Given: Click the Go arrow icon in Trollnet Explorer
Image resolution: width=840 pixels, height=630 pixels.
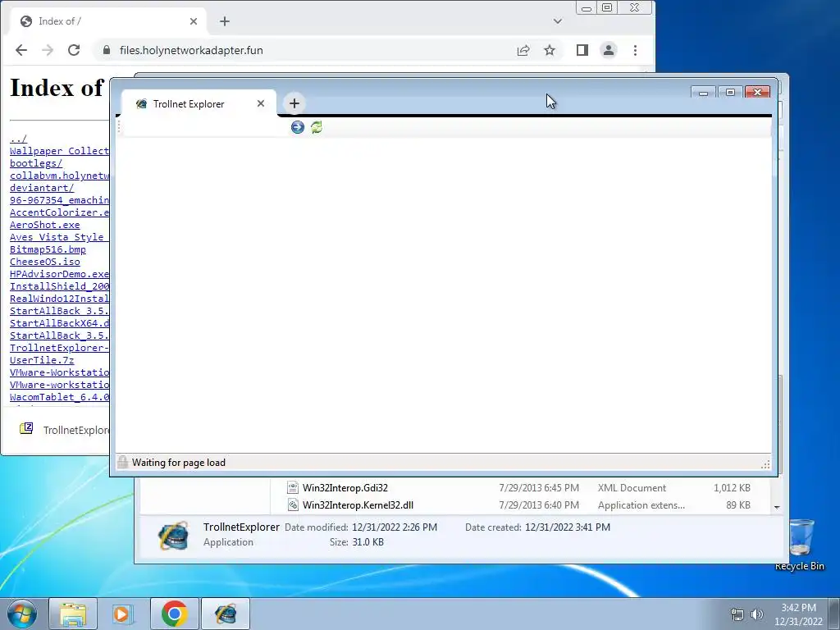Looking at the screenshot, I should point(297,127).
